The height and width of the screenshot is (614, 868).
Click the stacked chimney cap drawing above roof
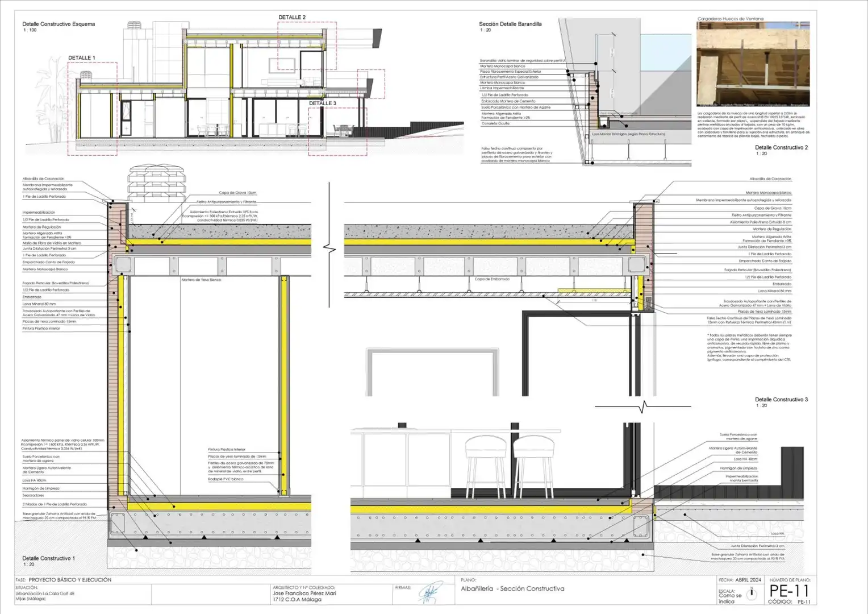(157, 182)
